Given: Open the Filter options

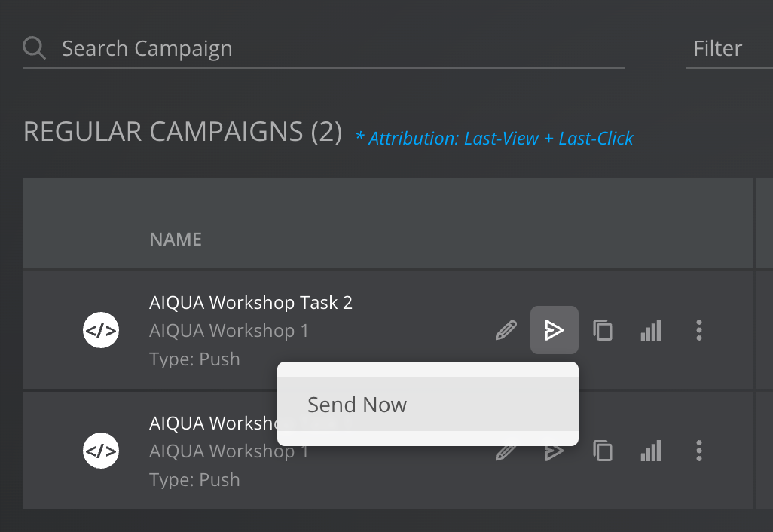Looking at the screenshot, I should point(716,47).
